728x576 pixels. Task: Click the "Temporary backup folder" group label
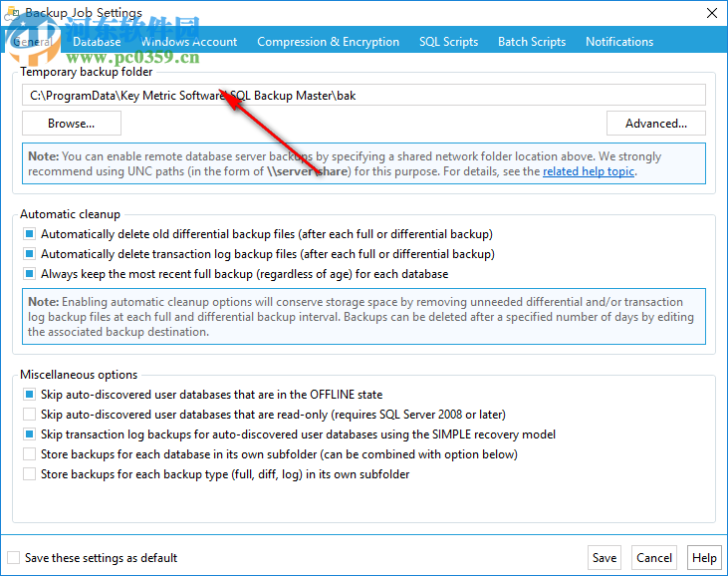point(87,72)
